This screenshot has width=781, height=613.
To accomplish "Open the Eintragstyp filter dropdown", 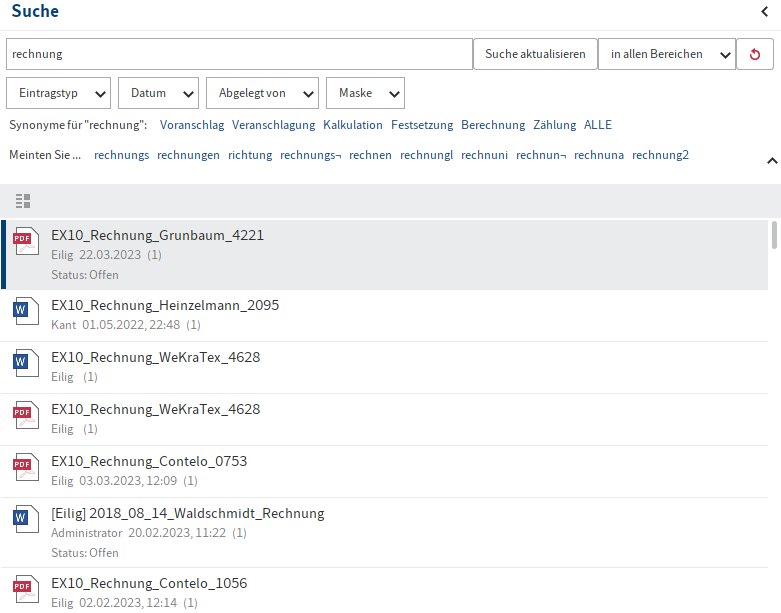I will point(58,93).
